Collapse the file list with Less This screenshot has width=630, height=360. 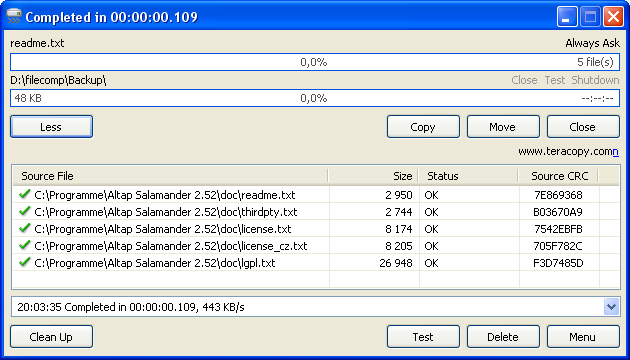click(51, 127)
